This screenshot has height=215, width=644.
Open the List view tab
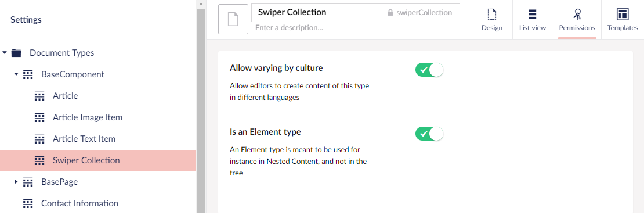(533, 20)
